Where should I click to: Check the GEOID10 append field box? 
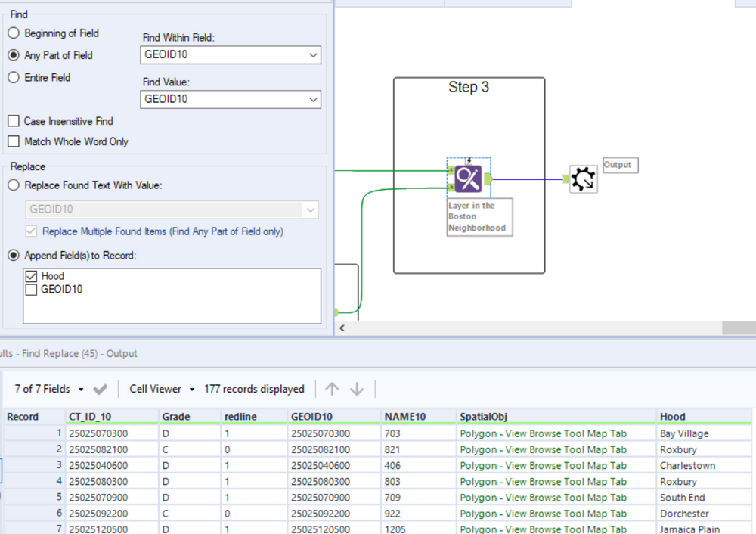click(32, 289)
